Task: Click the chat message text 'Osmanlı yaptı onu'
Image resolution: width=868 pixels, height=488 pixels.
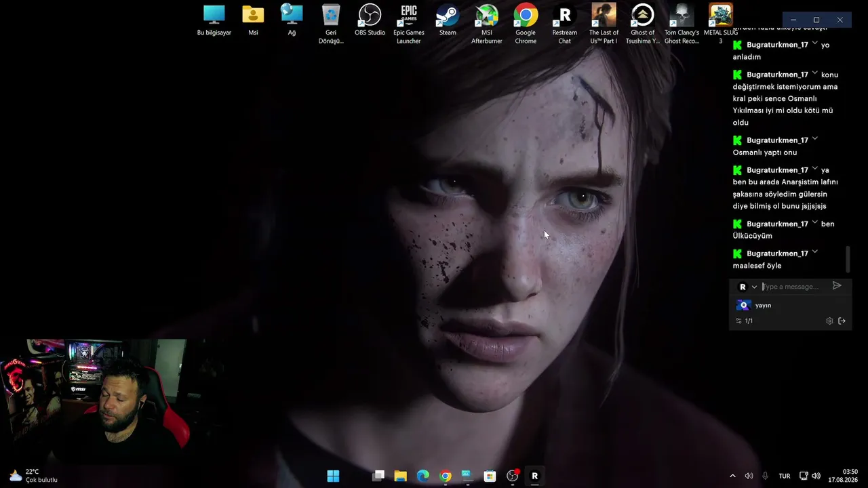Action: (x=765, y=152)
